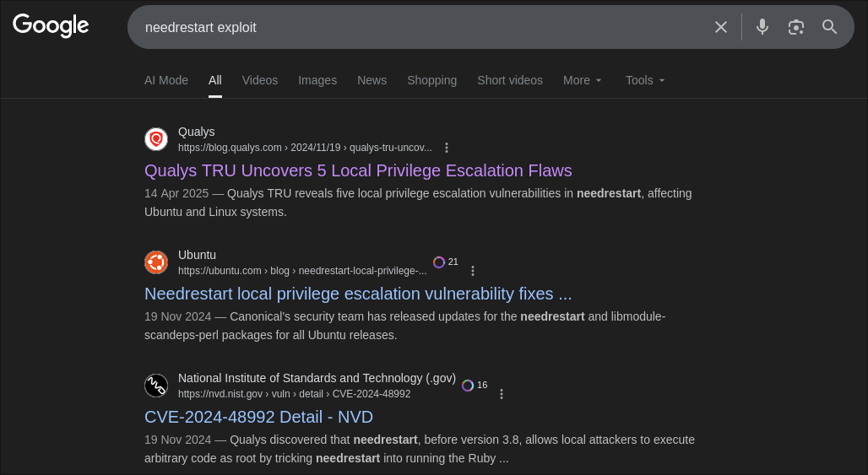Image resolution: width=868 pixels, height=475 pixels.
Task: Click the NVD favicon
Action: (156, 386)
